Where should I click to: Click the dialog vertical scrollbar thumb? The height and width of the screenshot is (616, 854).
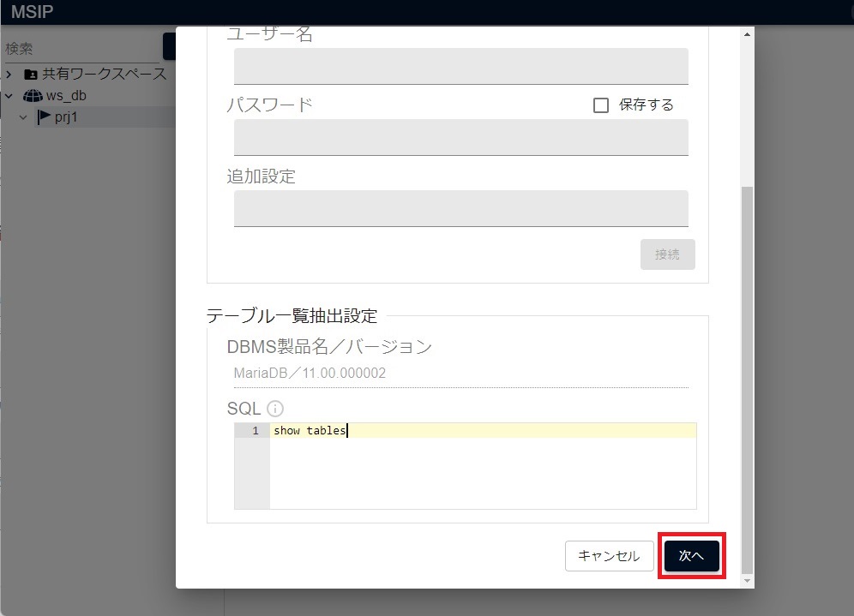[748, 380]
